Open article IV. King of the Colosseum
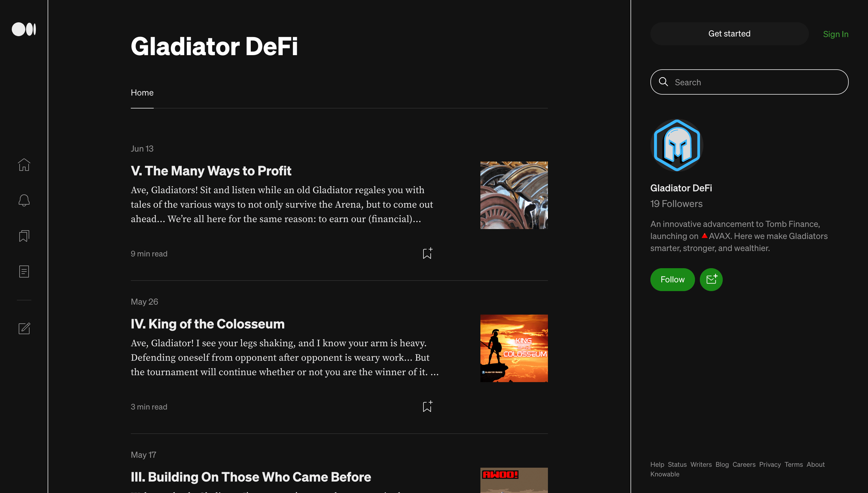868x493 pixels. pos(208,323)
